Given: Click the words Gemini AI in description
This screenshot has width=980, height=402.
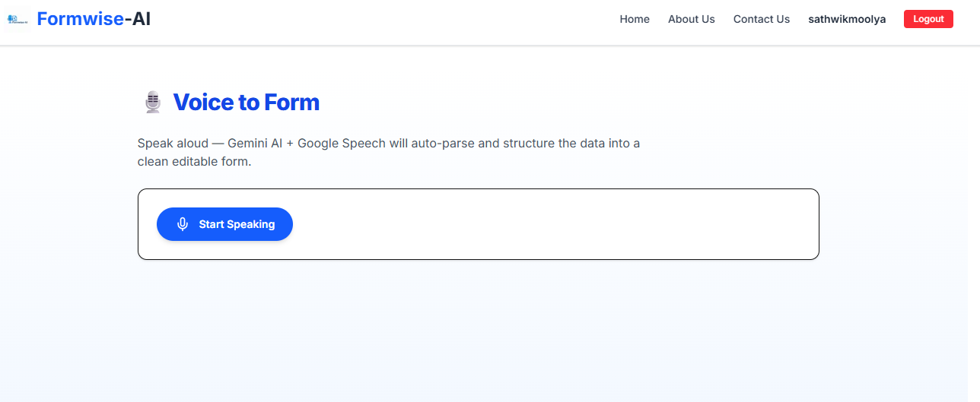Looking at the screenshot, I should tap(256, 143).
